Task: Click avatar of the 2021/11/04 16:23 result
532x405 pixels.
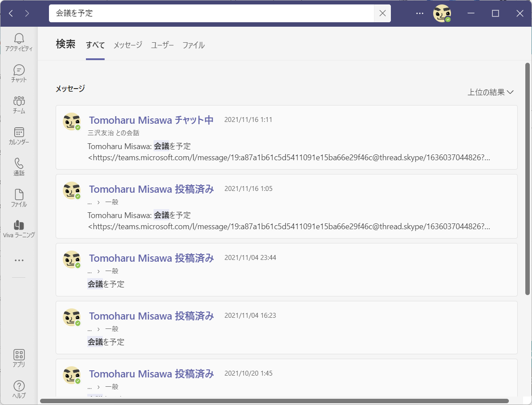Action: tap(72, 317)
